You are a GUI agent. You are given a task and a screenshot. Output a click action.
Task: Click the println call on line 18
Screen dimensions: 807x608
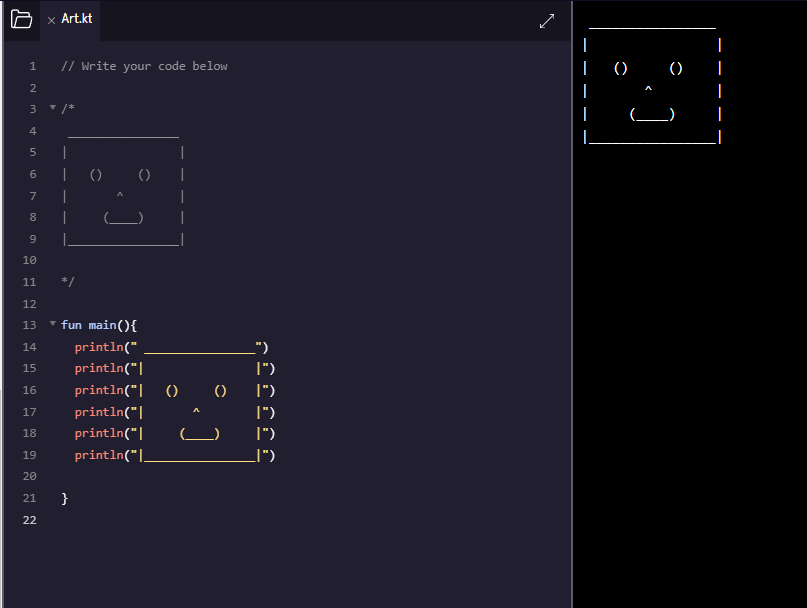[x=100, y=433]
